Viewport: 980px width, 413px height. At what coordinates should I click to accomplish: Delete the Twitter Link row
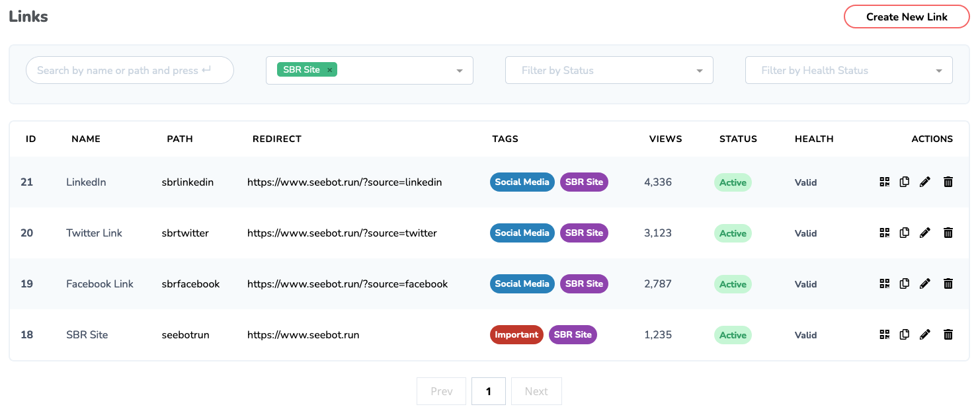pos(948,233)
